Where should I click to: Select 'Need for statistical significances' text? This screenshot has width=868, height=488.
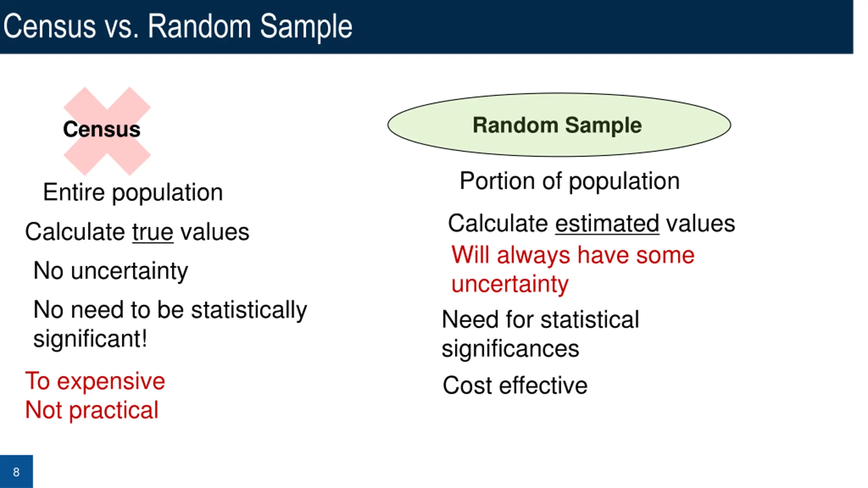pos(540,334)
